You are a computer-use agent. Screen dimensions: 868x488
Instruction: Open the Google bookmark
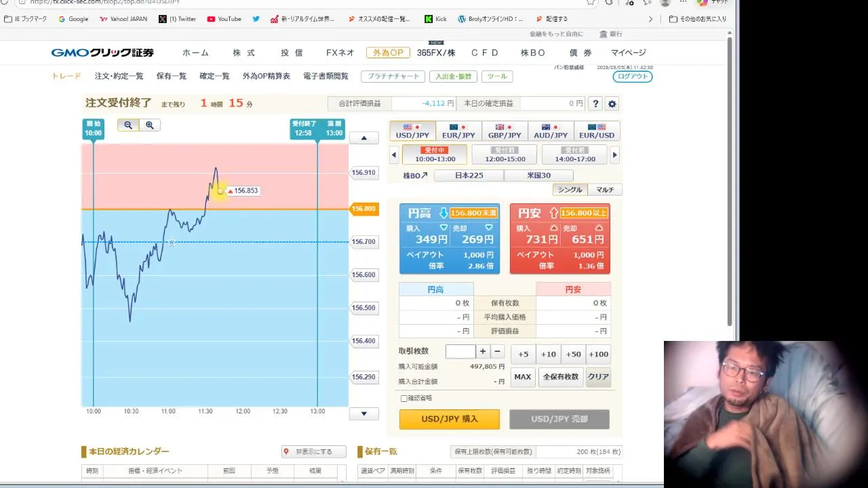(x=73, y=19)
